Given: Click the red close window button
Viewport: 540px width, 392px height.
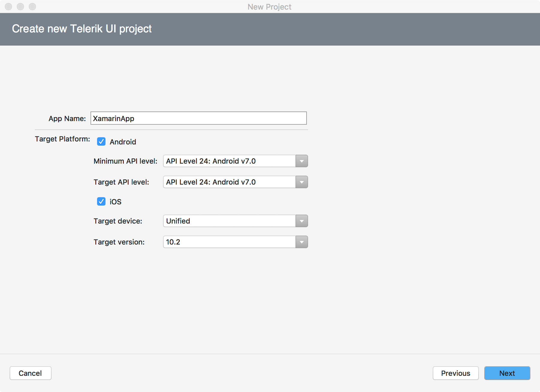Looking at the screenshot, I should [x=8, y=7].
